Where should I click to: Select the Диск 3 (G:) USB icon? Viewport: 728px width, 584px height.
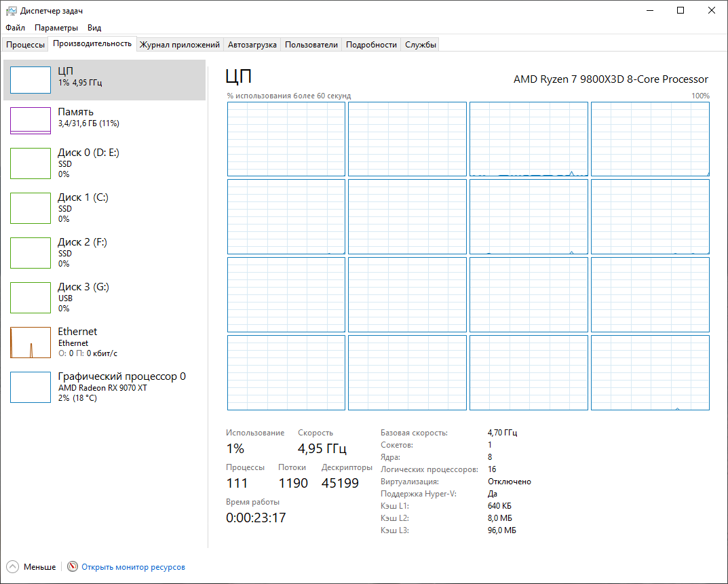(x=30, y=298)
